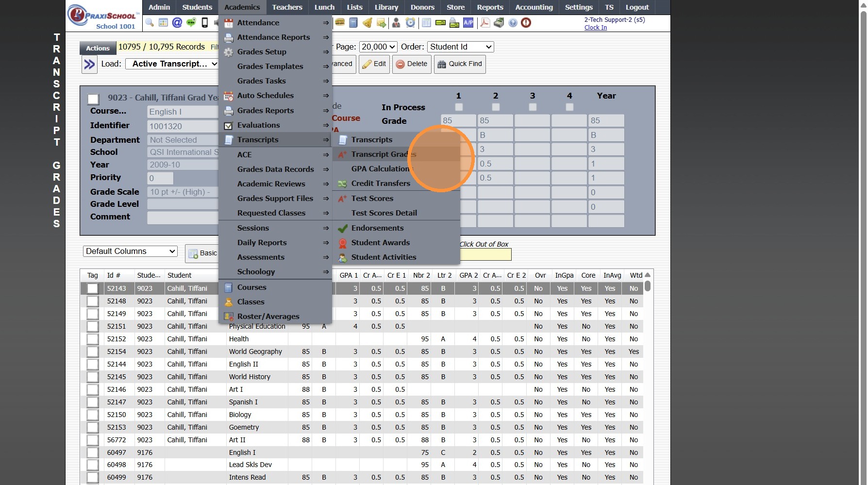Toggle checkbox beside 9023 Cahill, Tiffani header
The height and width of the screenshot is (485, 868).
(x=93, y=99)
